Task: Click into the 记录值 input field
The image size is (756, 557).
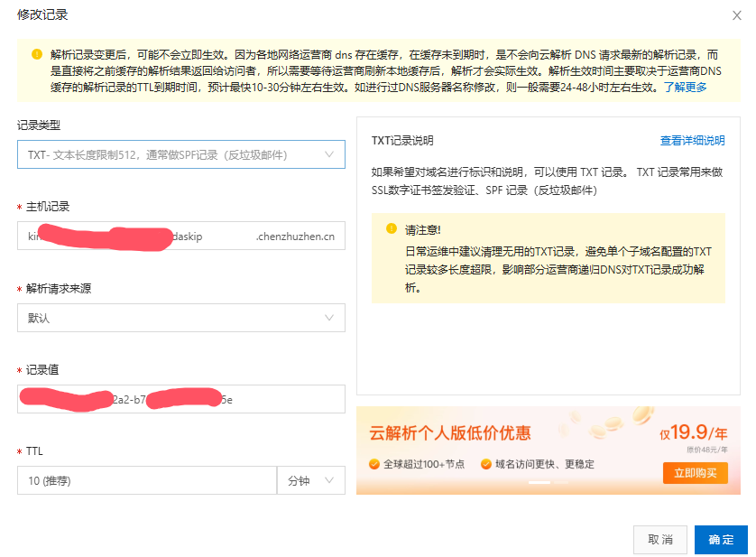Action: 181,399
